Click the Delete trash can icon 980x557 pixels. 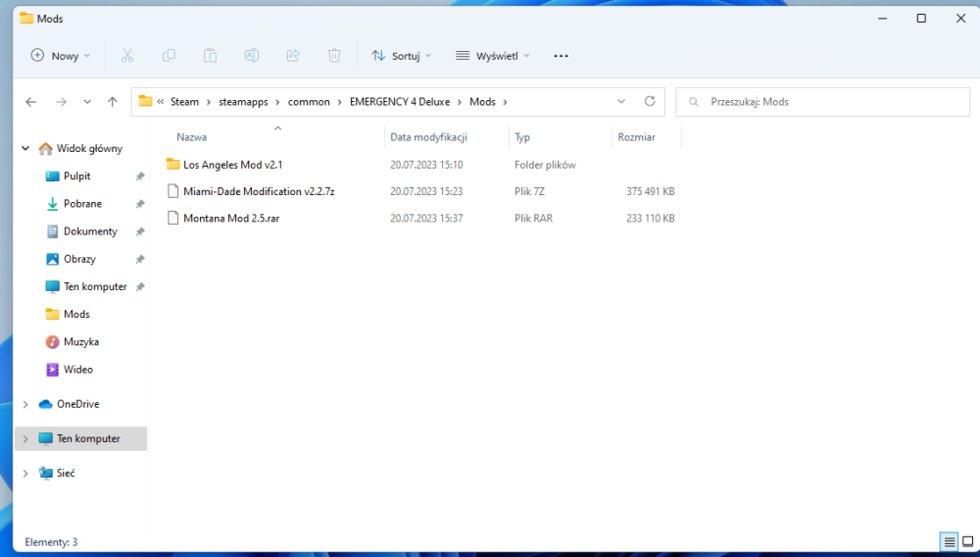pos(334,56)
